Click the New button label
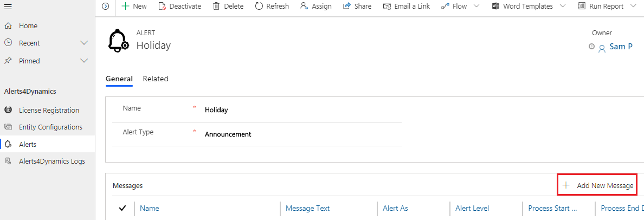Screen dimensions: 644x220 click(140, 6)
